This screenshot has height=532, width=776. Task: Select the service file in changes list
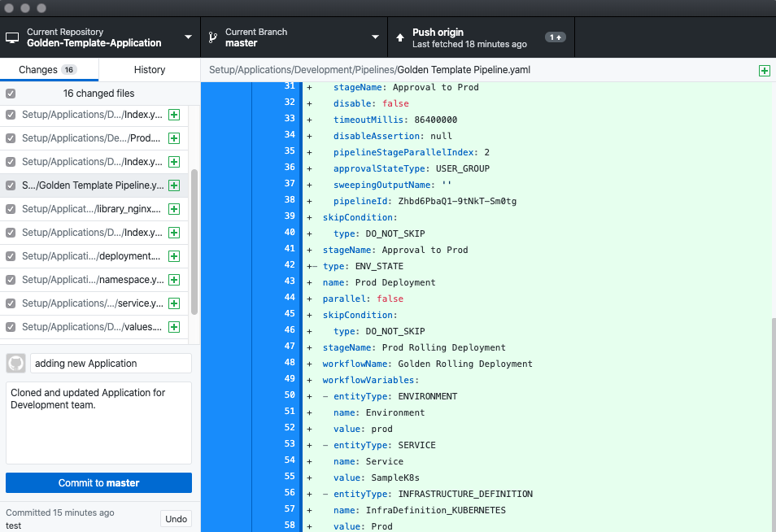(94, 303)
